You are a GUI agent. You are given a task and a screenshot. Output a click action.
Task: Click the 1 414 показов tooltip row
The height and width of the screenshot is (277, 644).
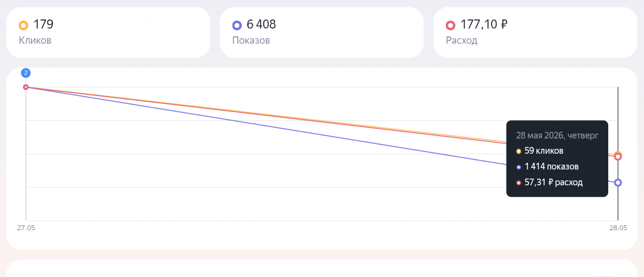coord(547,166)
